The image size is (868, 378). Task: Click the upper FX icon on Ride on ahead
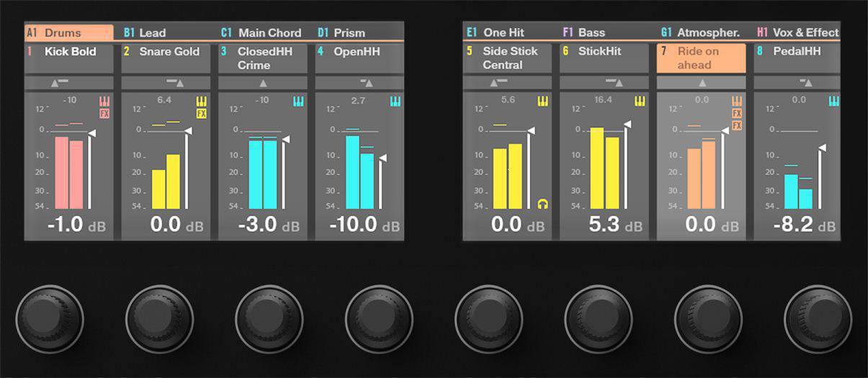[x=737, y=114]
